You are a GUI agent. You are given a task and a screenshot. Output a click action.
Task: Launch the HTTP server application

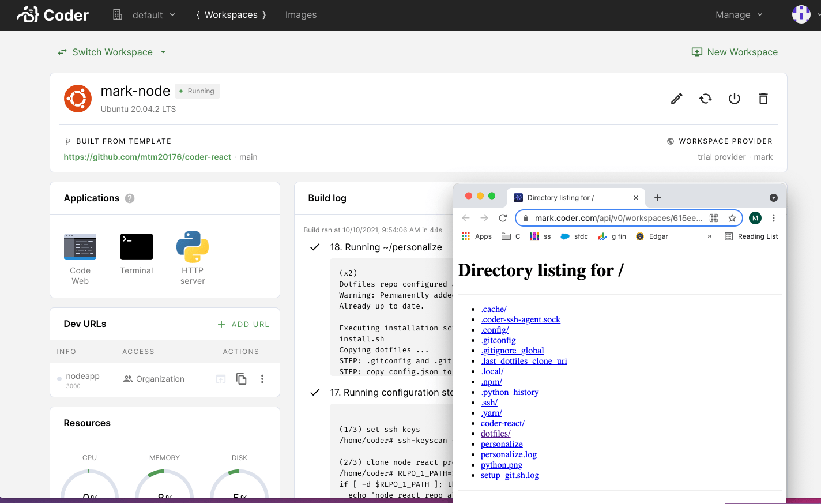(x=193, y=258)
